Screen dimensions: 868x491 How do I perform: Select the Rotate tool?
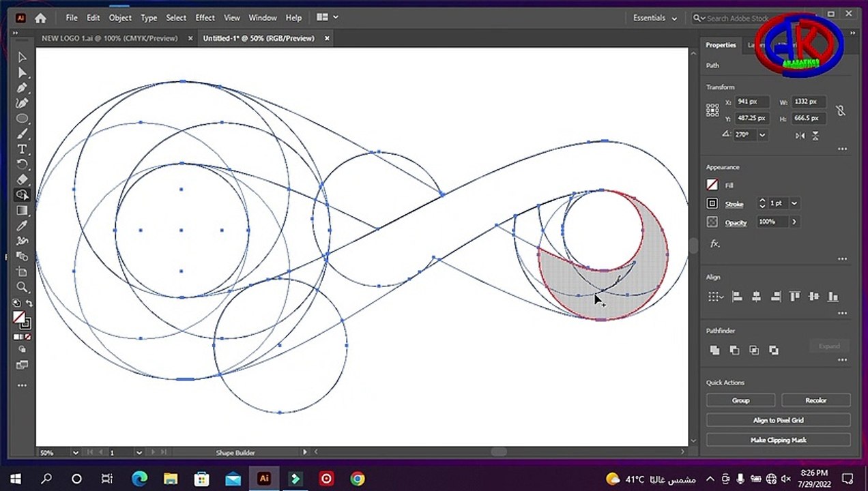tap(22, 164)
